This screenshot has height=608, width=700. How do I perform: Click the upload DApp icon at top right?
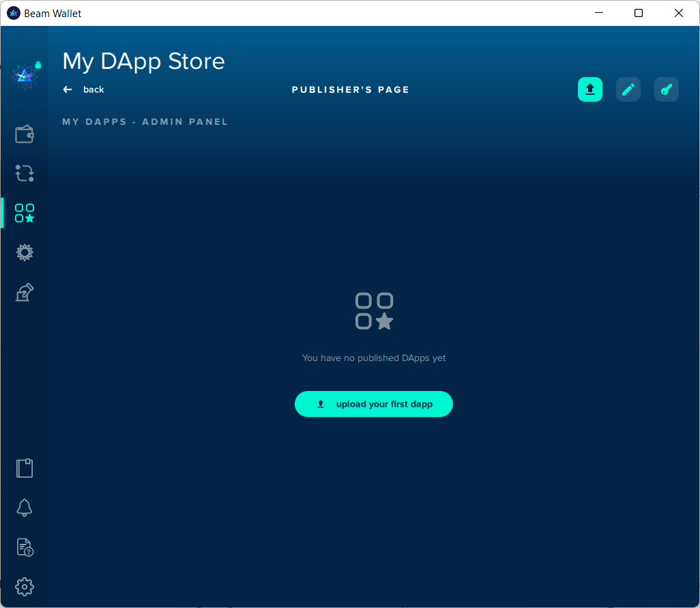coord(590,89)
